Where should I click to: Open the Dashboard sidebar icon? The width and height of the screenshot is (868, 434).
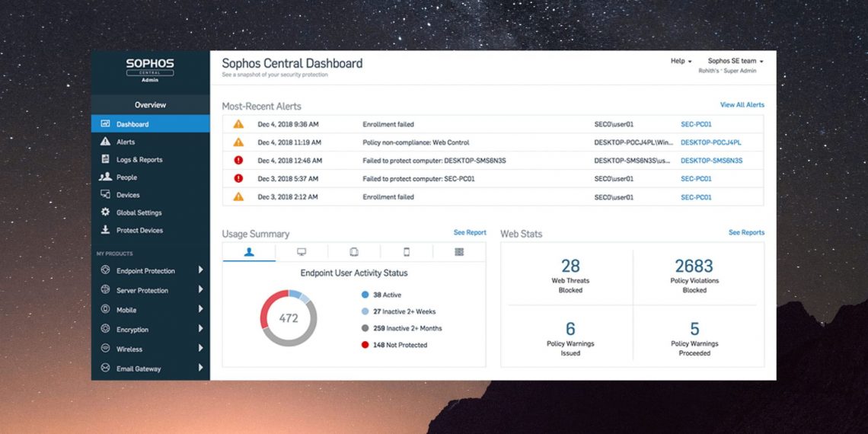[x=105, y=124]
